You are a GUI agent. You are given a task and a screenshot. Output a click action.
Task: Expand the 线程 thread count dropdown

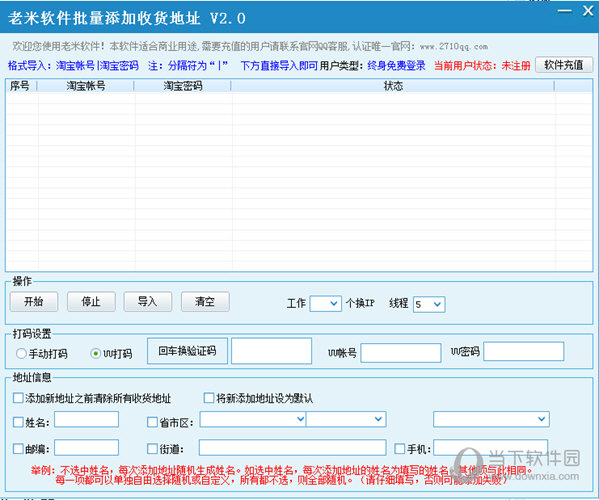429,304
